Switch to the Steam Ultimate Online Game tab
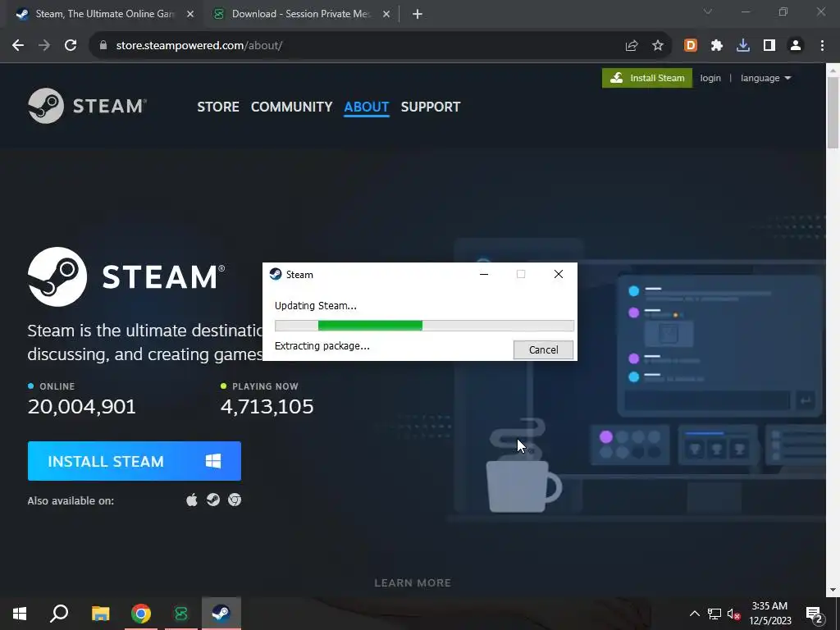 pyautogui.click(x=104, y=14)
